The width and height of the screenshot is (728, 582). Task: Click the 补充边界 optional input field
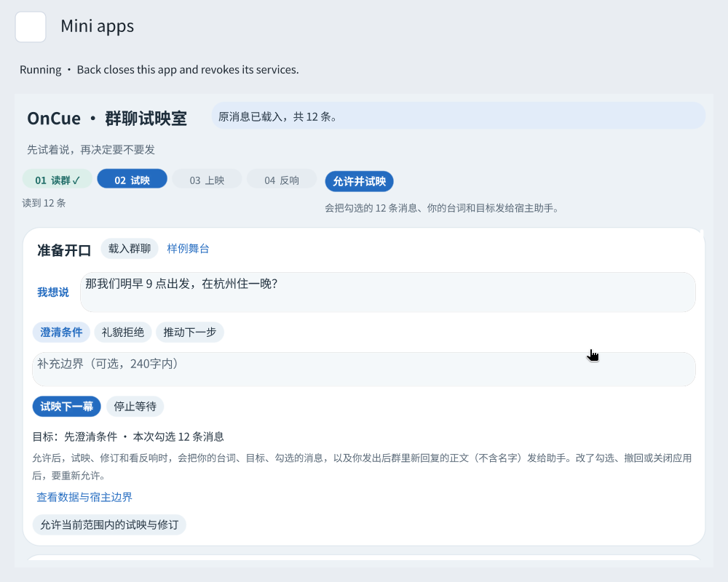pyautogui.click(x=363, y=369)
